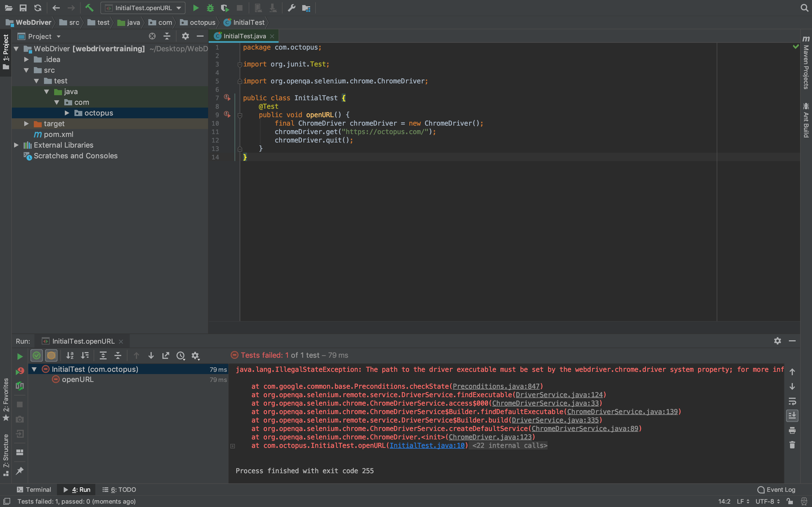Open the Event Log button
Viewport: 812px width, 507px height.
pos(776,490)
